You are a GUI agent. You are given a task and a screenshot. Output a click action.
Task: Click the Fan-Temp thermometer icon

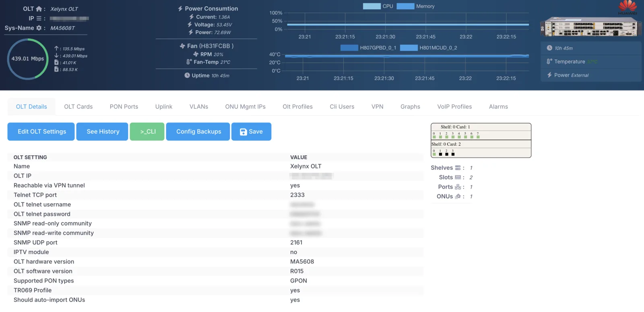189,62
